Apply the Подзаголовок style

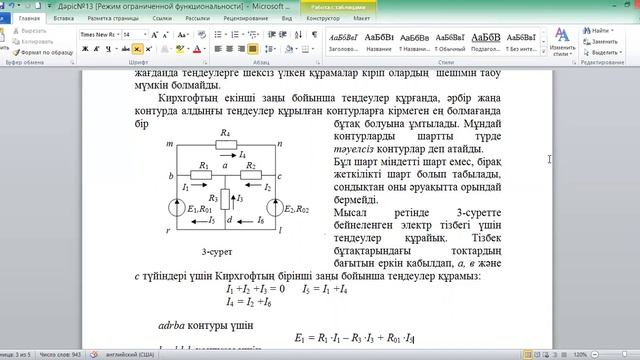tap(486, 42)
